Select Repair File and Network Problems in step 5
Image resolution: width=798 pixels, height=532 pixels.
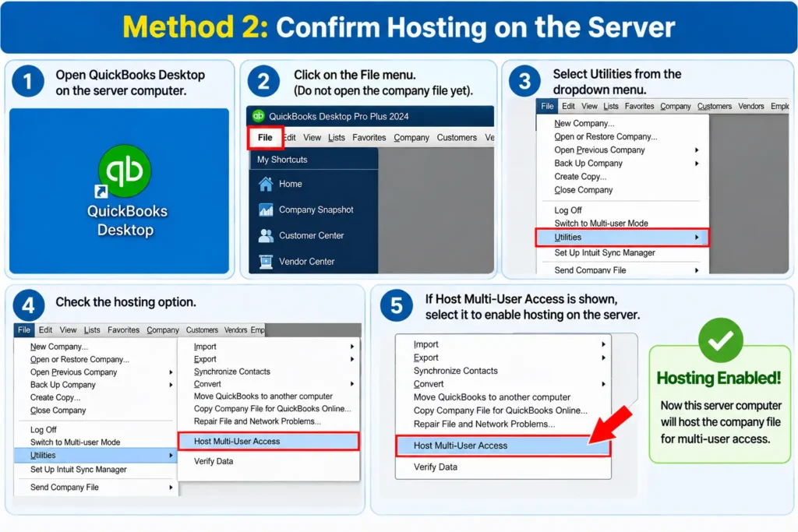coord(484,425)
